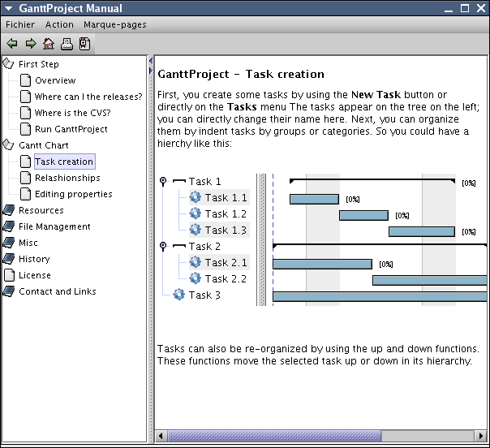Open the window menu arrow in title bar
Viewport: 490px width, 448px height.
click(9, 9)
